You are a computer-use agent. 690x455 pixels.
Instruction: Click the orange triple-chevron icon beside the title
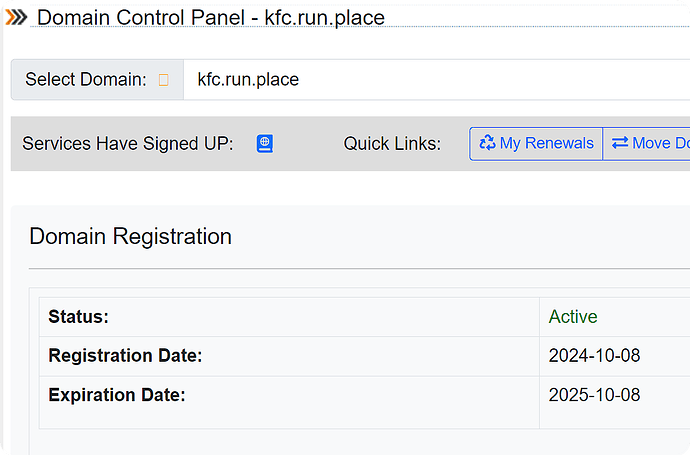[16, 18]
